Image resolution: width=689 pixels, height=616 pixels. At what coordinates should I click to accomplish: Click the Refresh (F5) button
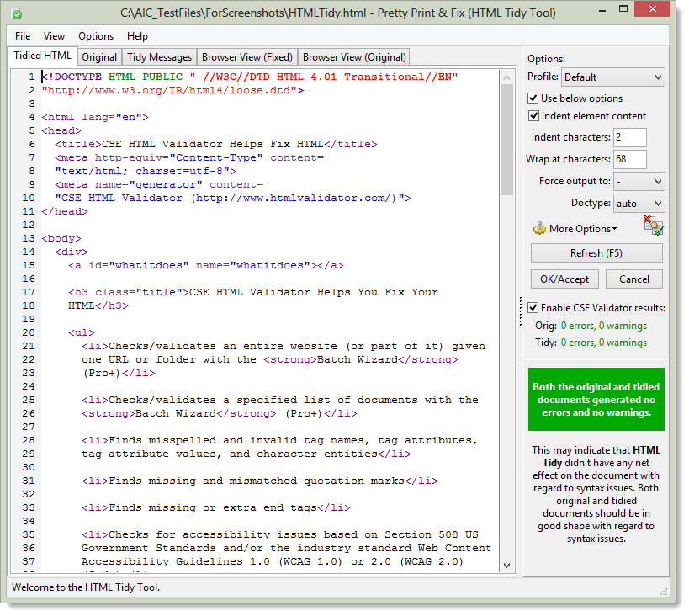coord(596,253)
